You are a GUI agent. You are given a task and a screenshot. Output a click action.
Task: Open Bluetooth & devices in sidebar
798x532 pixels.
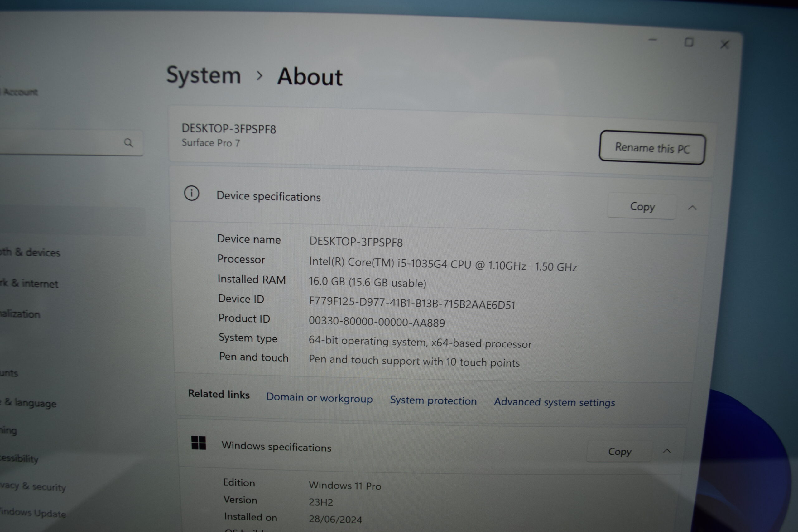click(30, 252)
